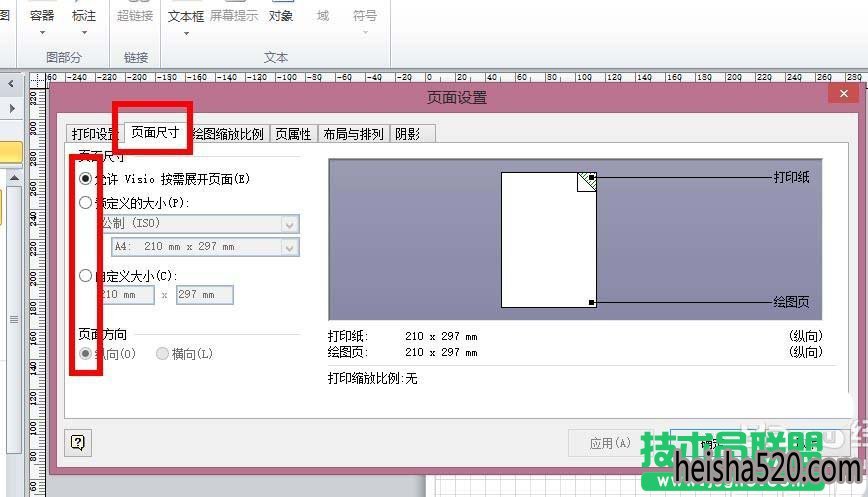
Task: Open the 页属性 tab
Action: click(293, 133)
